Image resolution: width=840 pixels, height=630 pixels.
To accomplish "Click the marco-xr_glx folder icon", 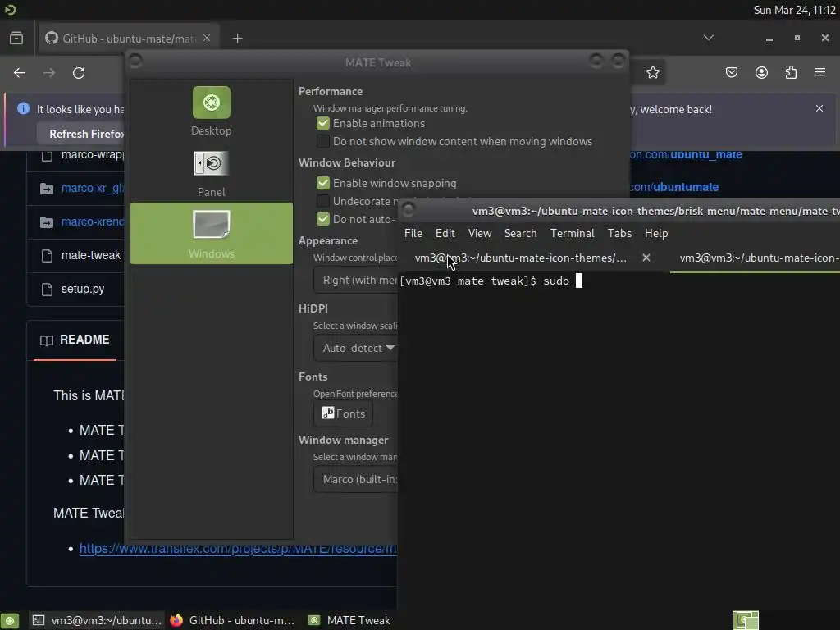I will tap(47, 189).
